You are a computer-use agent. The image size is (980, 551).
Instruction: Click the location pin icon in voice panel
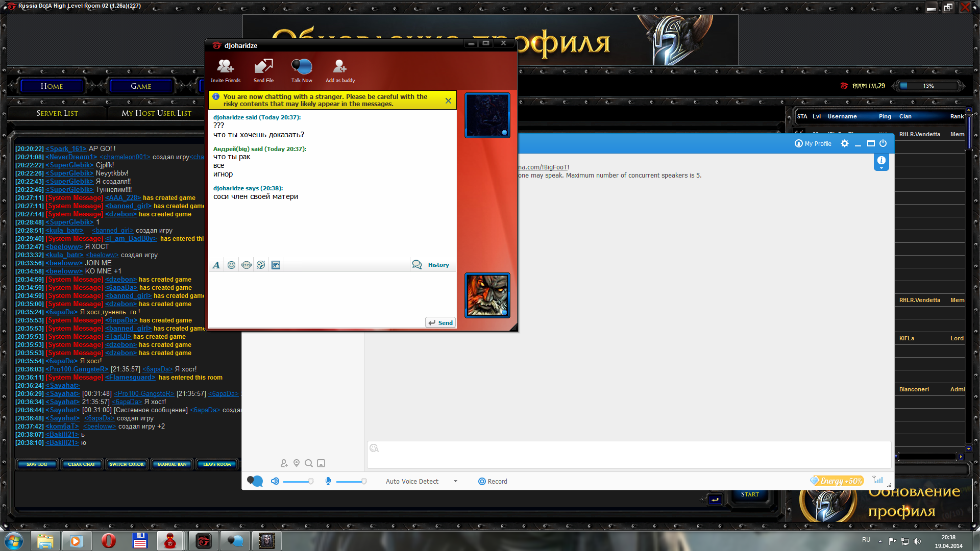click(297, 463)
